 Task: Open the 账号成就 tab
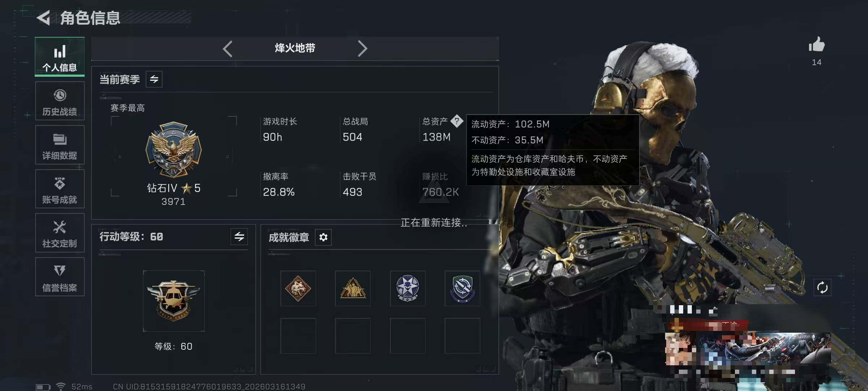coord(60,189)
